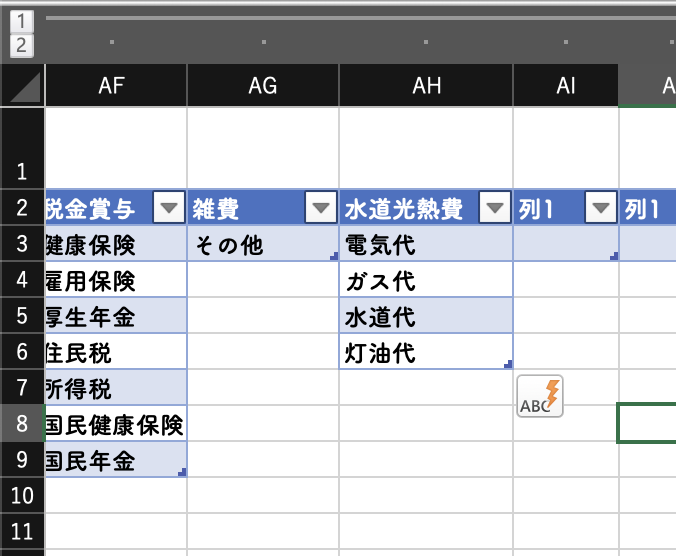Viewport: 676px width, 556px height.
Task: Select row 3 header
Action: (x=22, y=244)
